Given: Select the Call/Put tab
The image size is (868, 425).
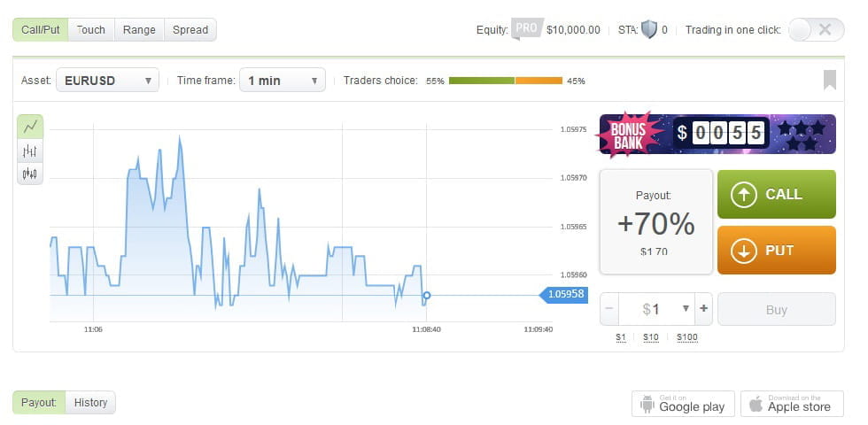Looking at the screenshot, I should point(41,30).
